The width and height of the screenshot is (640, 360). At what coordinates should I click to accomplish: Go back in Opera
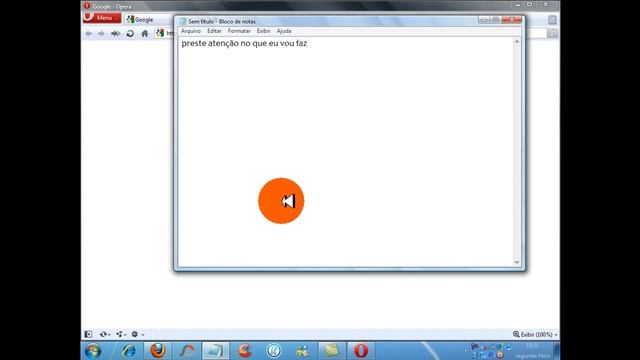click(x=89, y=33)
